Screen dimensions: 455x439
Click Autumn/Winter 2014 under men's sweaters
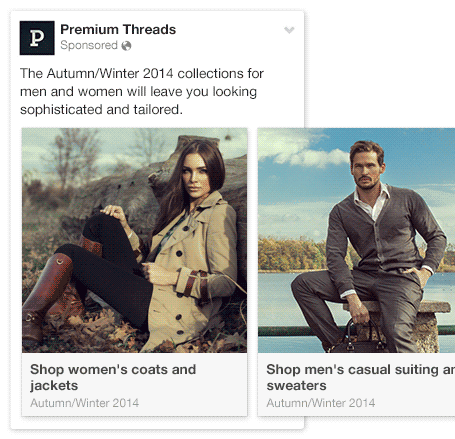[x=321, y=403]
